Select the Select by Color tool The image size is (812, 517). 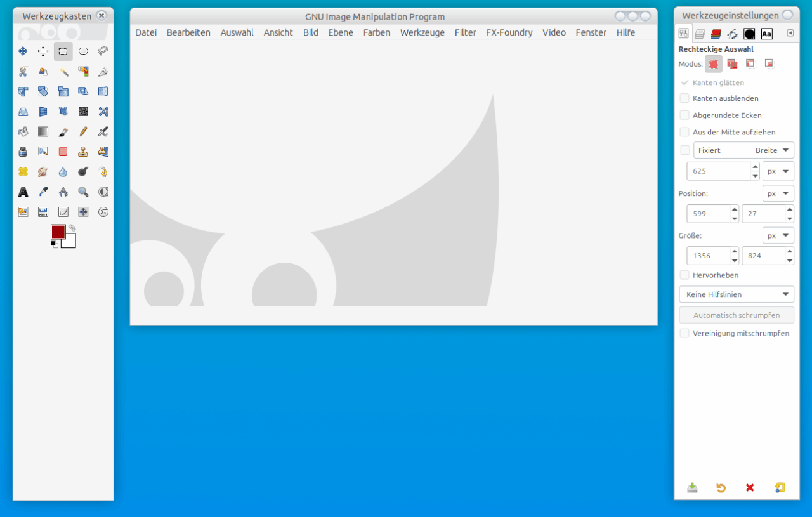pyautogui.click(x=83, y=72)
